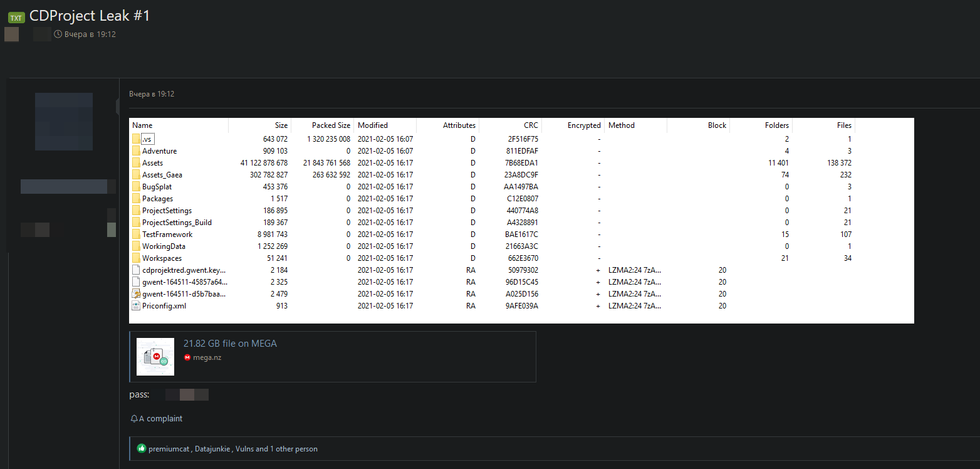Click the Assets_Gaea folder icon
The height and width of the screenshot is (469, 980).
click(136, 175)
